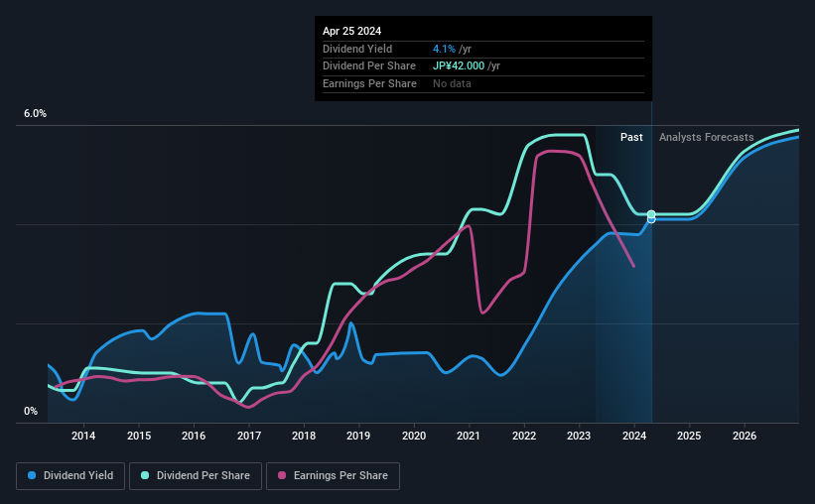Click the JP¥42.000 dividend value in tooltip

tap(459, 66)
